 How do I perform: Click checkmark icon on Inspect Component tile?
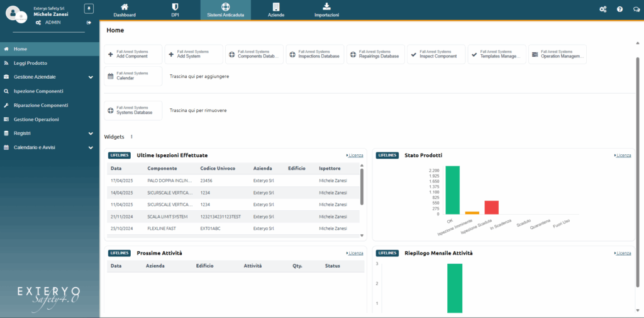click(413, 54)
